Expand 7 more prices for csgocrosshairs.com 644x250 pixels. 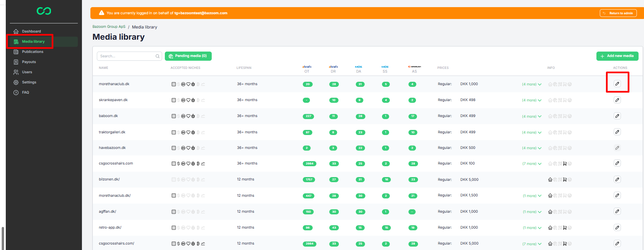coord(532,164)
